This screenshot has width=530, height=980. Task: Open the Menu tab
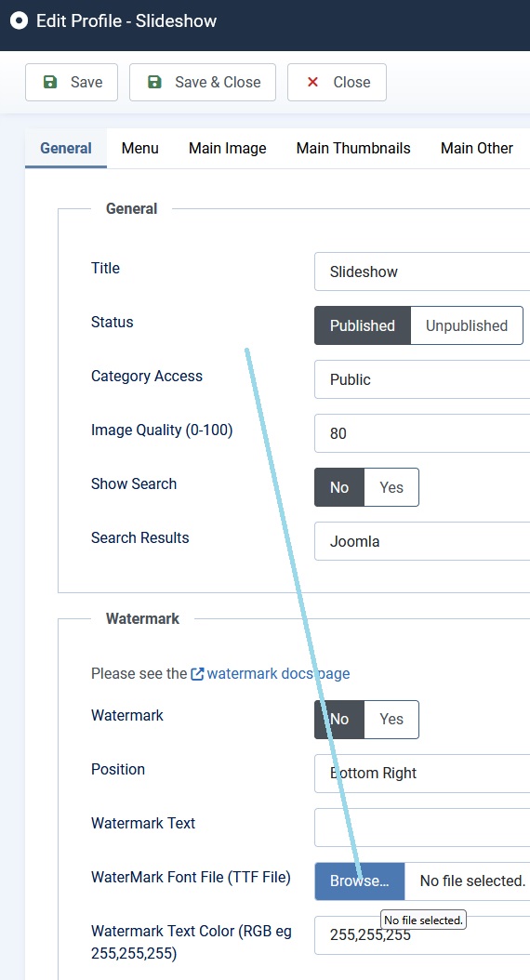pyautogui.click(x=140, y=148)
